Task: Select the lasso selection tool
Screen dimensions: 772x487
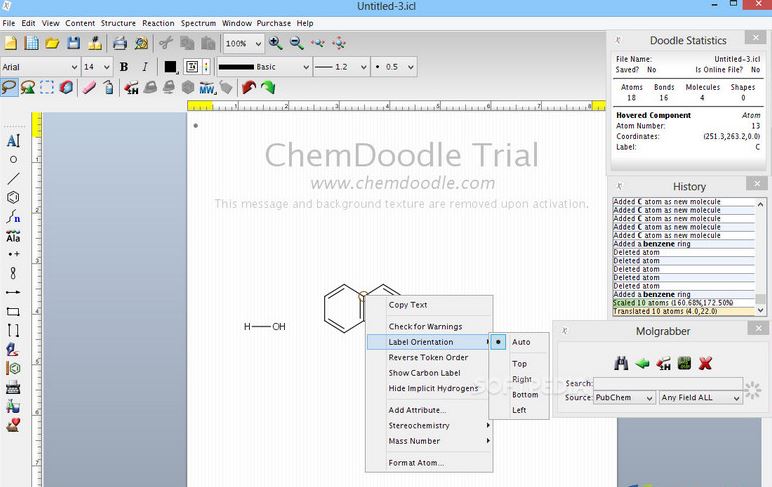Action: point(9,88)
